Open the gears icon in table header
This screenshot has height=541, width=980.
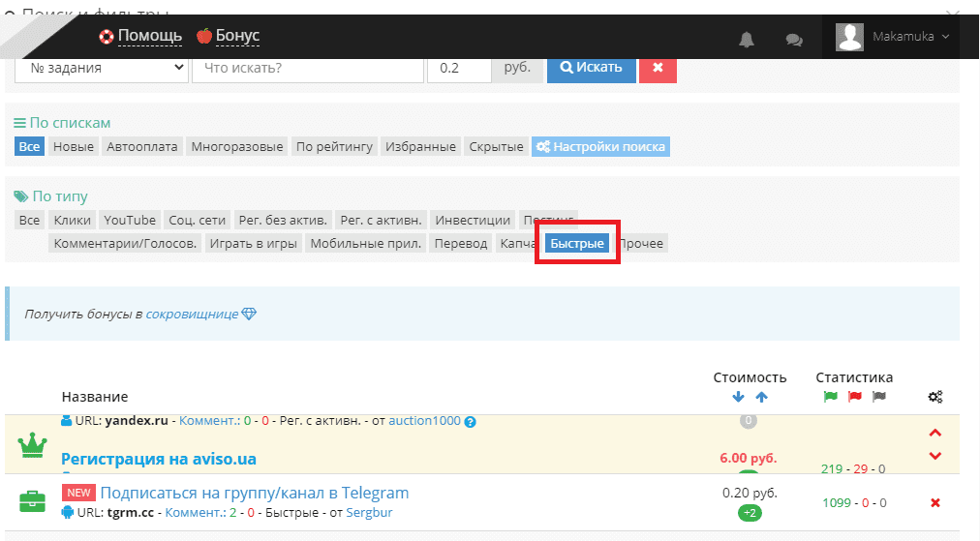click(x=934, y=397)
